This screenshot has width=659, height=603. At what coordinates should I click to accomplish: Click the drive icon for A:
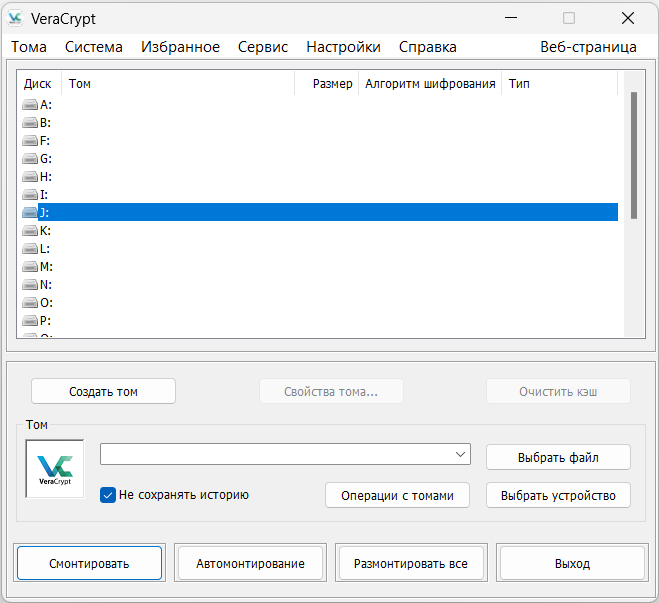(x=30, y=105)
